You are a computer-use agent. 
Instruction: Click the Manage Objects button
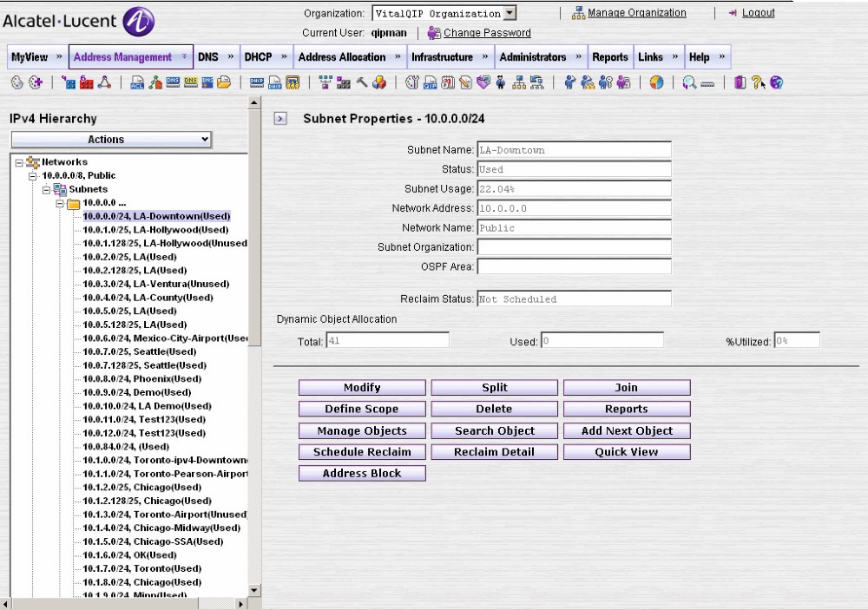362,430
